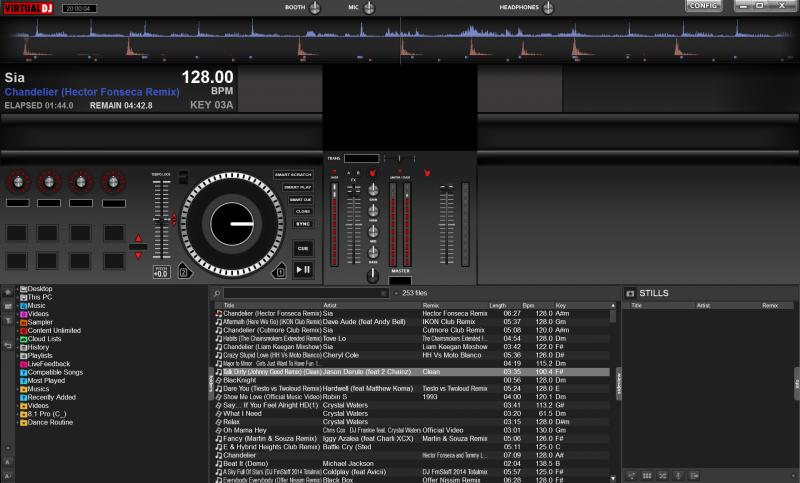Click the Mic volume knob

pyautogui.click(x=369, y=8)
